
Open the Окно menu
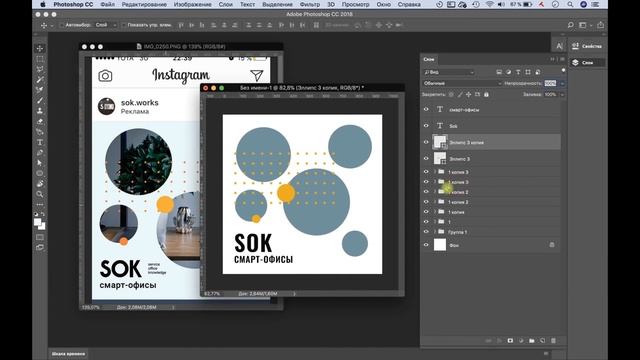[384, 4]
